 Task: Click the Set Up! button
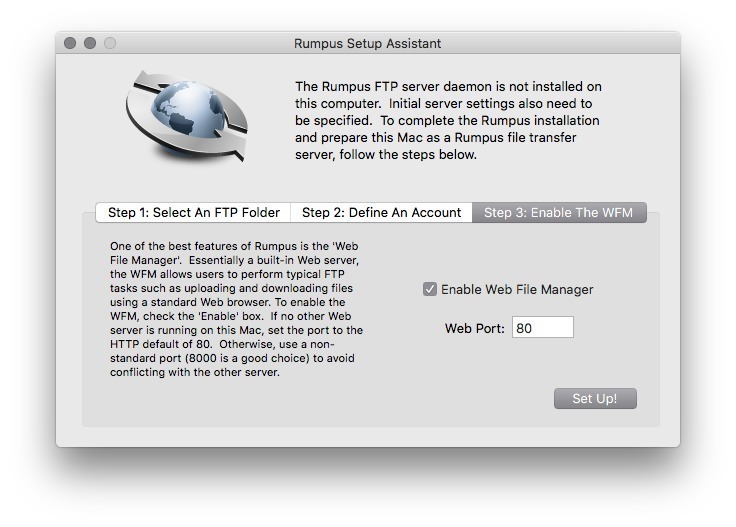click(595, 398)
